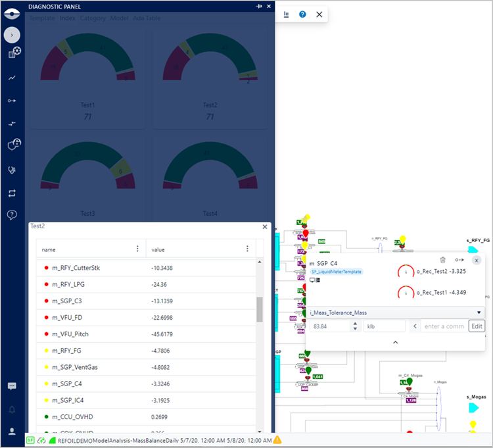The image size is (493, 448).
Task: Click the blue help question icon
Action: [302, 14]
